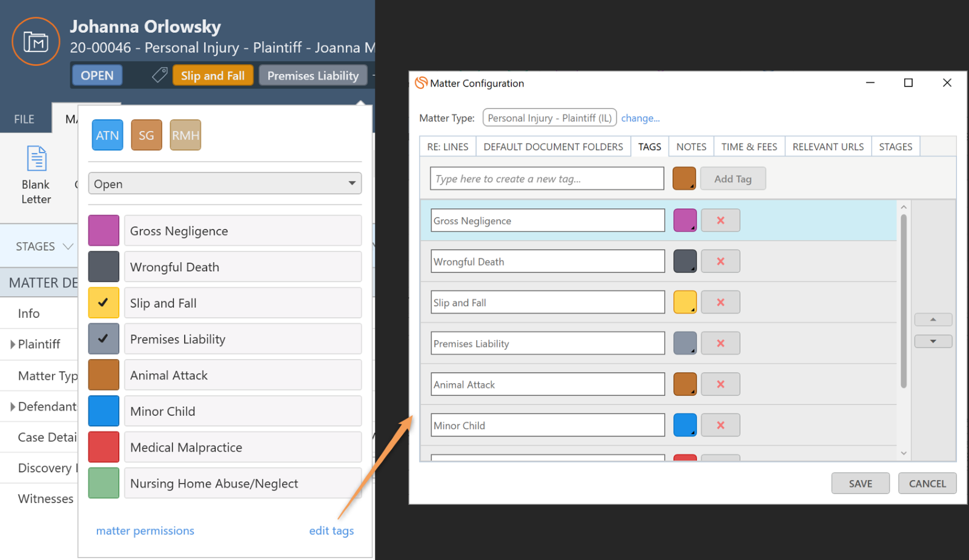The height and width of the screenshot is (560, 969).
Task: Move selected tag down with arrow button
Action: click(933, 341)
